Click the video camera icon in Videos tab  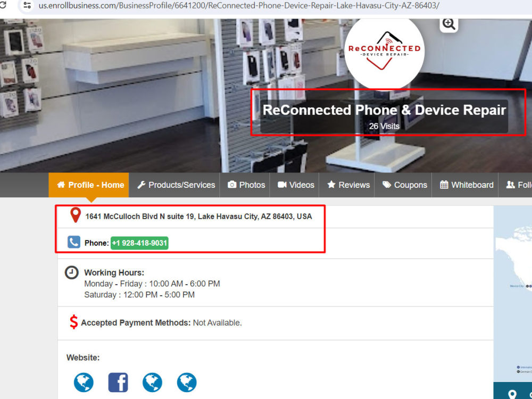(x=282, y=185)
